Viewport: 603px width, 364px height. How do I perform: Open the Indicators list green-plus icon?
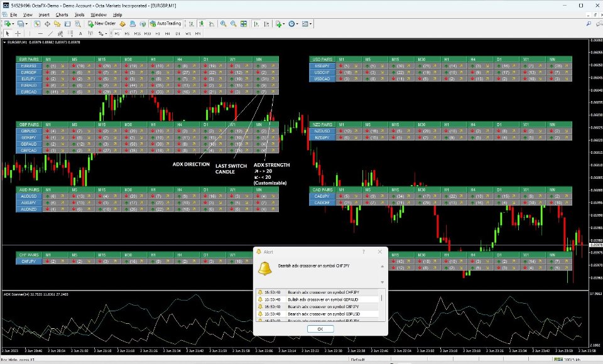pyautogui.click(x=278, y=24)
